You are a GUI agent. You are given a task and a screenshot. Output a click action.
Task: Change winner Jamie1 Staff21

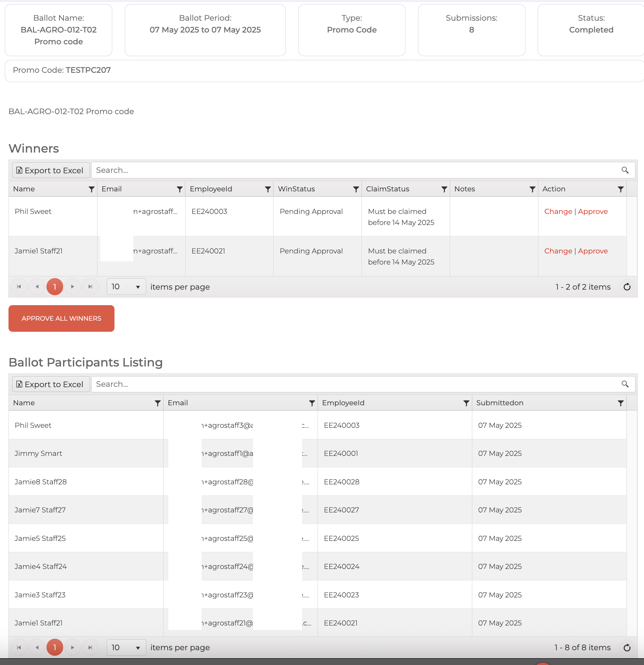click(x=558, y=251)
